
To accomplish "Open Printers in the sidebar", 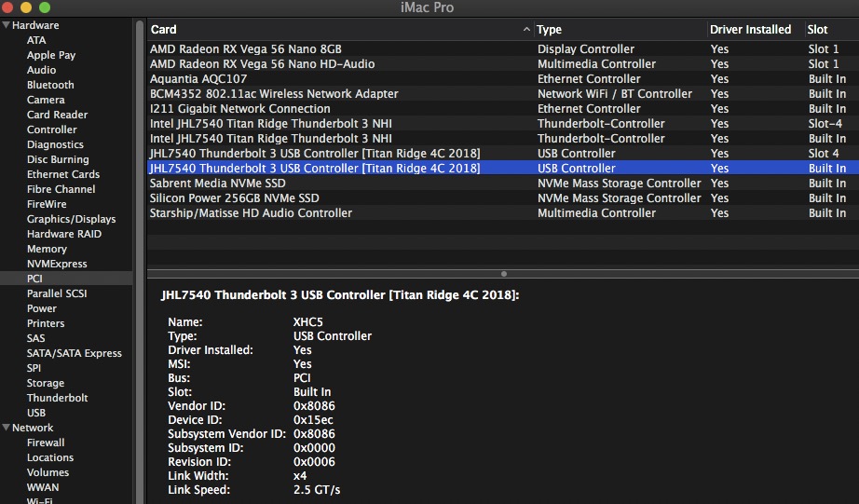I will click(x=46, y=323).
